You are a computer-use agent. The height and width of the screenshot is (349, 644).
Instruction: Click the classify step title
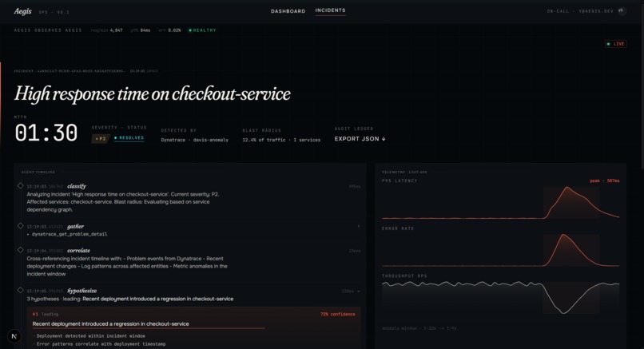pyautogui.click(x=77, y=186)
